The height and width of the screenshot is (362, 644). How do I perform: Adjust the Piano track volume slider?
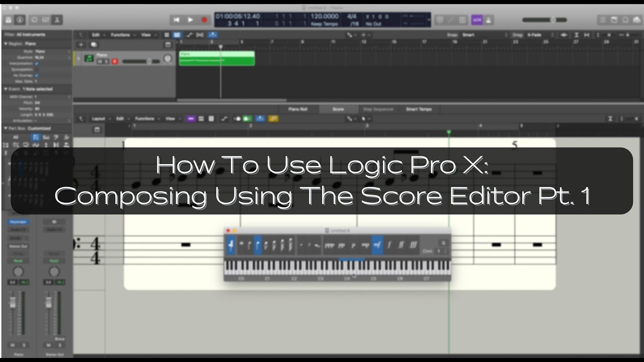point(141,61)
